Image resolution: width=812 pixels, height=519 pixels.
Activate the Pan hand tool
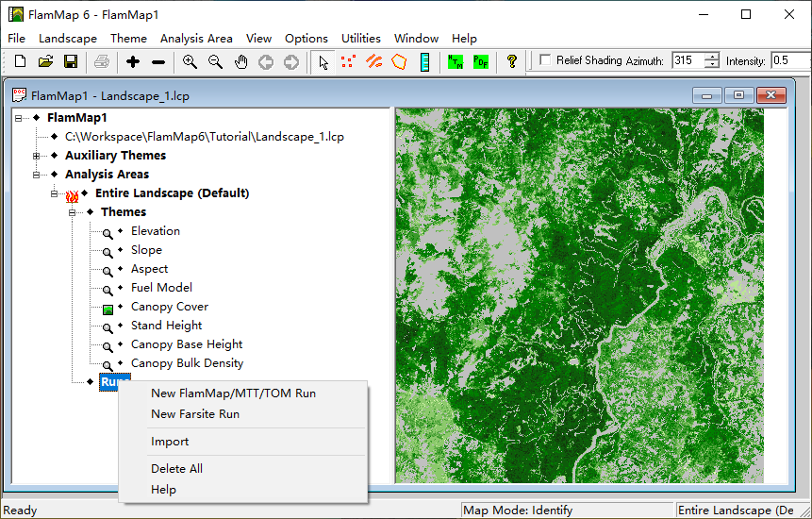[240, 61]
